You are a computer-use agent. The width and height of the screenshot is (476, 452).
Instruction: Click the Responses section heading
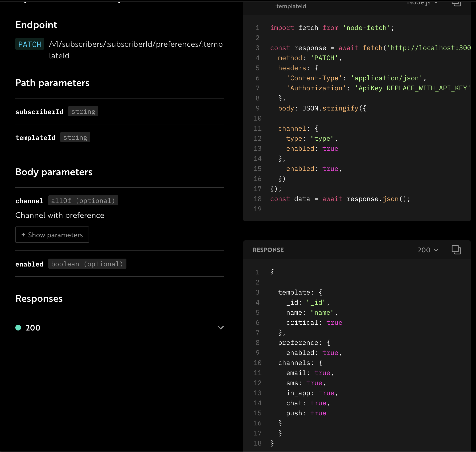point(39,299)
